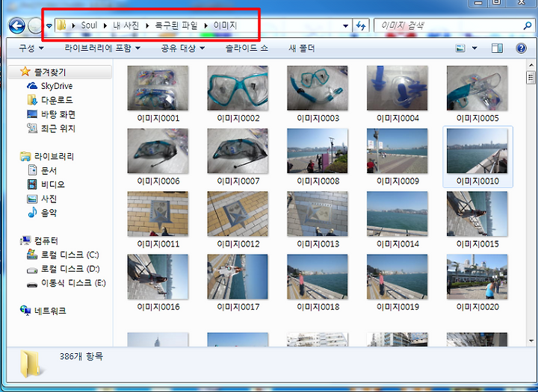Screen dimensions: 538x392
Task: Select thumbnail 이미지0002 goggles photo
Action: pyautogui.click(x=238, y=88)
